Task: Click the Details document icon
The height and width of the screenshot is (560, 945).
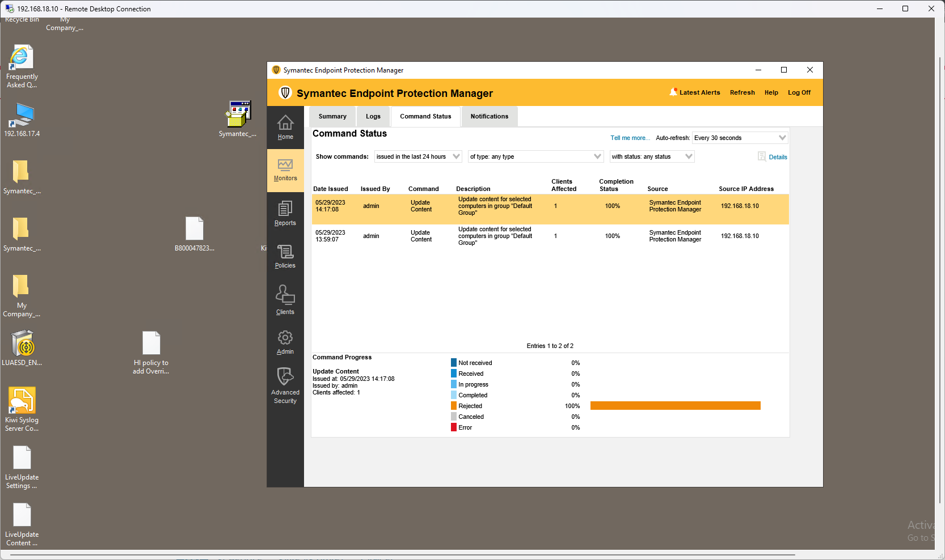Action: click(762, 156)
